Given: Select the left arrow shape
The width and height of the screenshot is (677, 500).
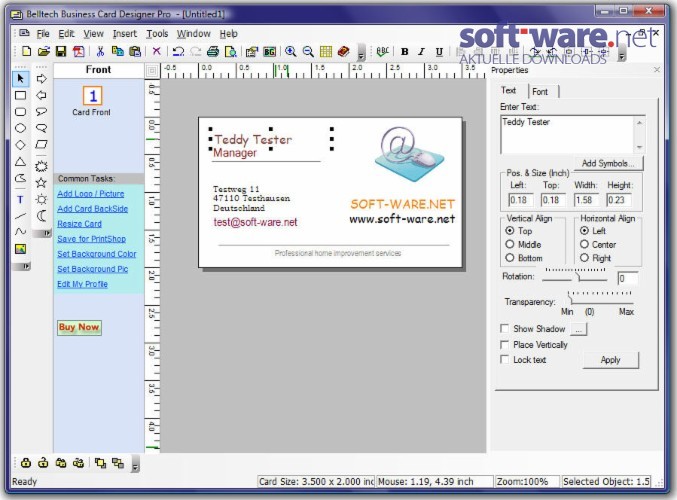Looking at the screenshot, I should (x=41, y=95).
